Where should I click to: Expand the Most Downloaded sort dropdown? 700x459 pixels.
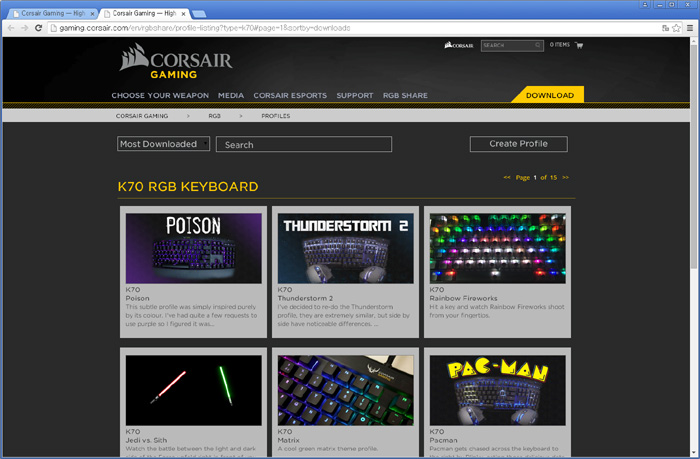coord(163,144)
